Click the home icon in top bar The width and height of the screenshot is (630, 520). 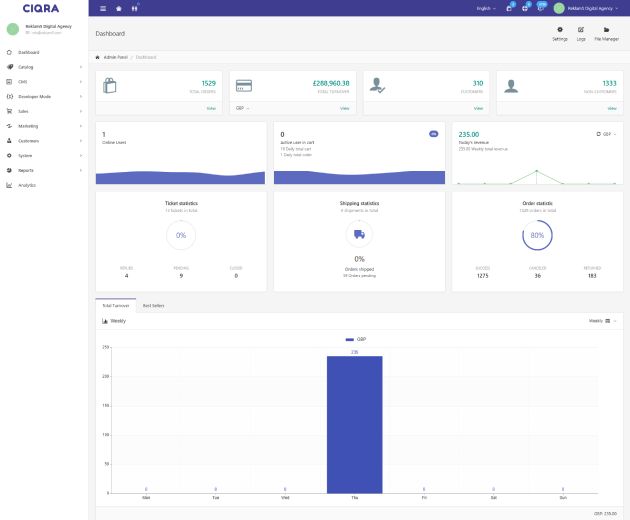pos(119,8)
